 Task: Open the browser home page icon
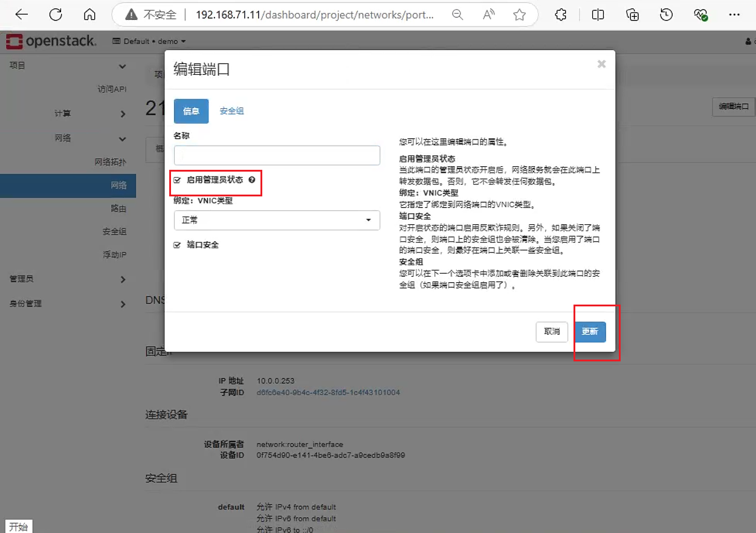coord(89,15)
